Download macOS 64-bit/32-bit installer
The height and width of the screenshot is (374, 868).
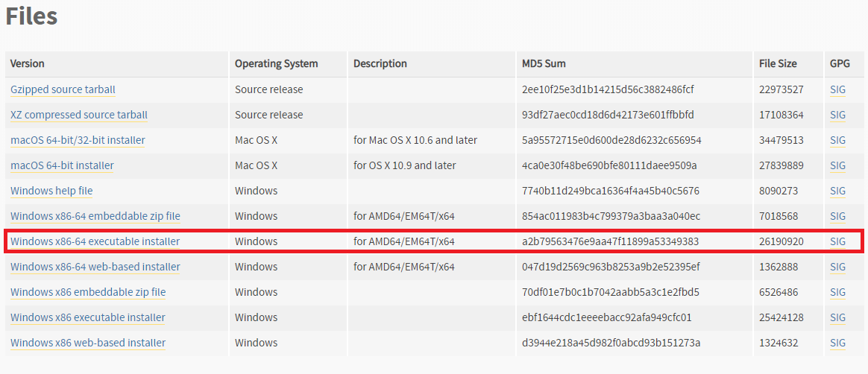(78, 141)
